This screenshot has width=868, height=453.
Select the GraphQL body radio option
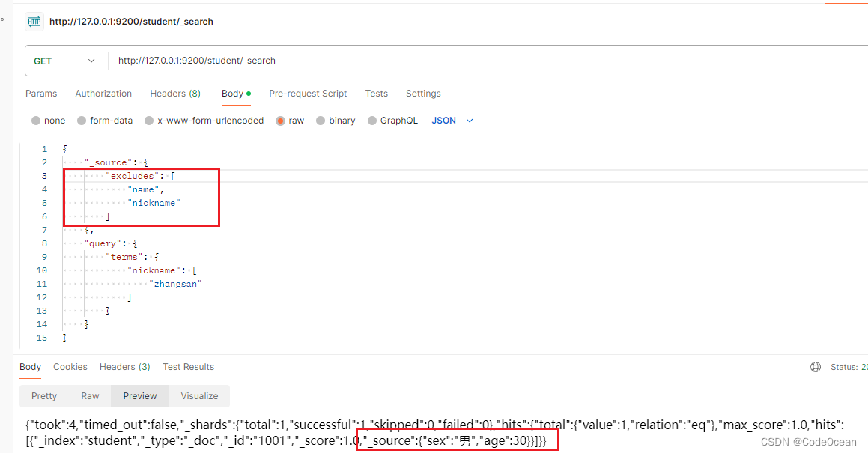tap(372, 120)
